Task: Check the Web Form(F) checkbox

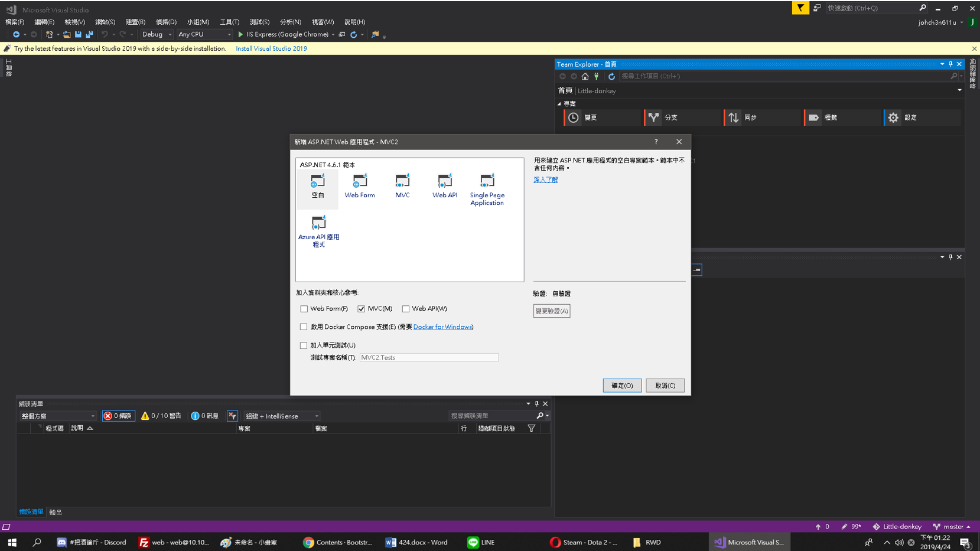Action: (x=304, y=309)
